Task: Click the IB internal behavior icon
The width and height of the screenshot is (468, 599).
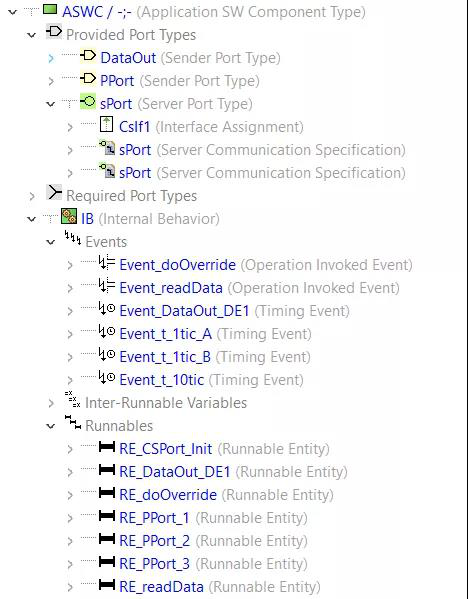Action: [x=69, y=217]
